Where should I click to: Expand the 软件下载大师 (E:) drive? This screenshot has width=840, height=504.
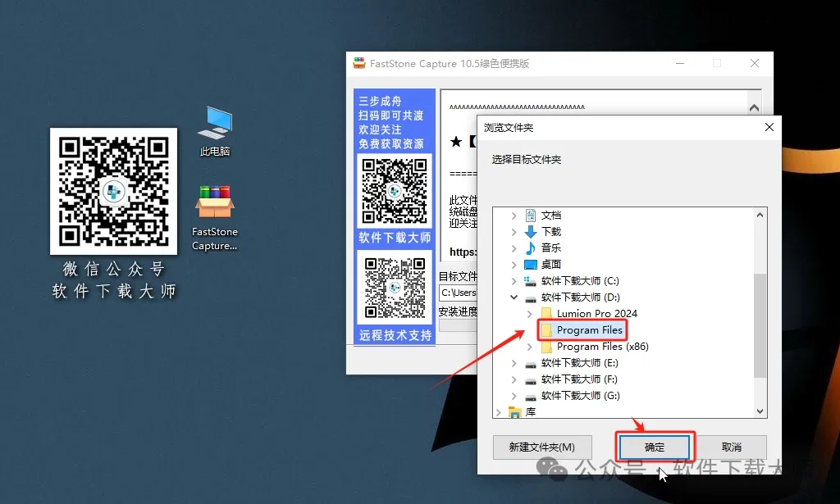pyautogui.click(x=514, y=362)
